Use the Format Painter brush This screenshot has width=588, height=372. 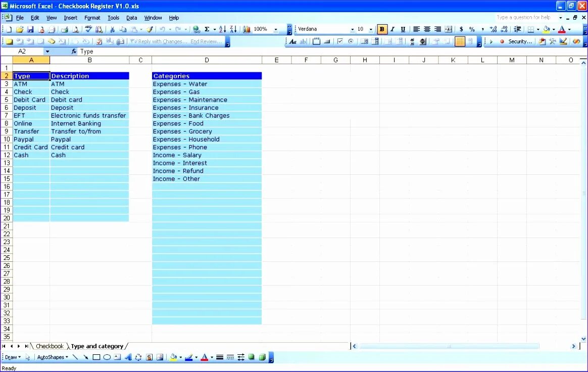pos(150,29)
